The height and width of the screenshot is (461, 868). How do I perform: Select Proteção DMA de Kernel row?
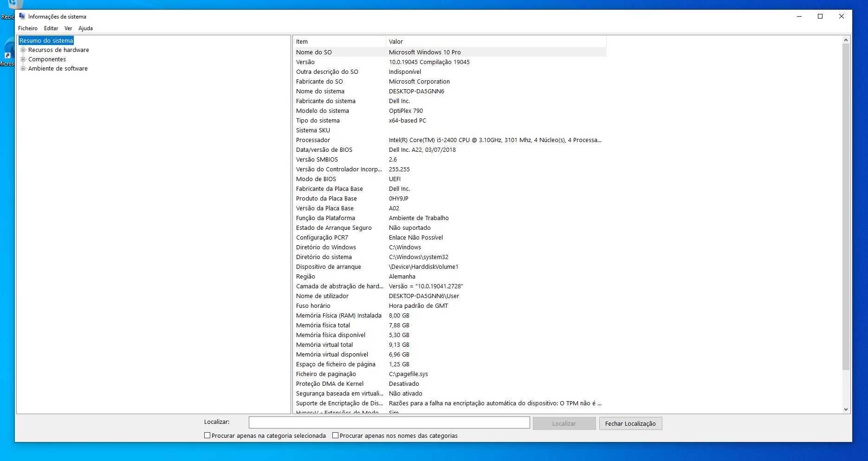pyautogui.click(x=450, y=383)
